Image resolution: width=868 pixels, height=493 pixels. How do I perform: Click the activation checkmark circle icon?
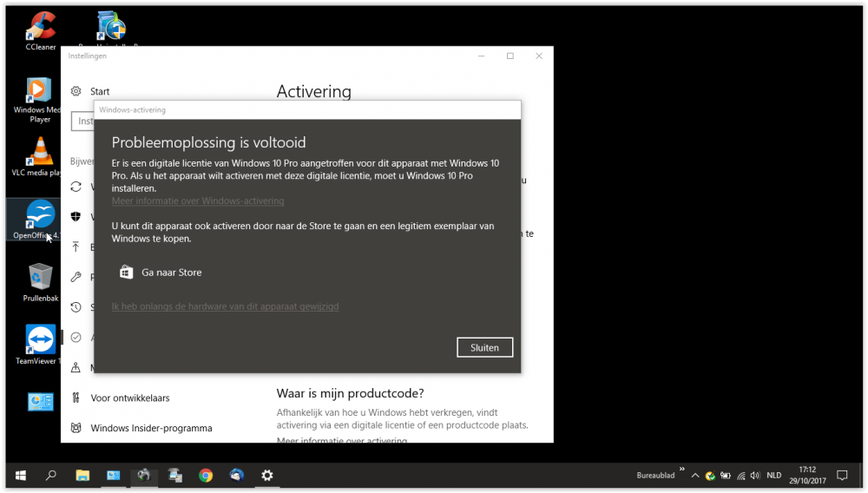point(76,338)
